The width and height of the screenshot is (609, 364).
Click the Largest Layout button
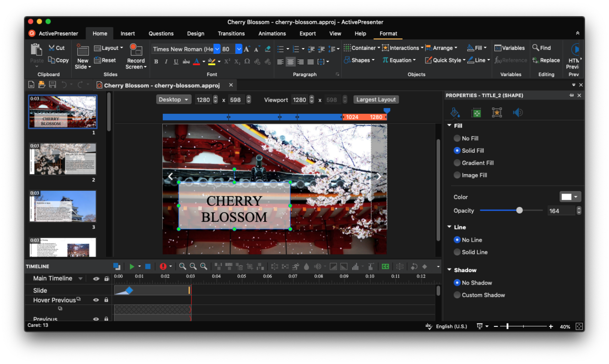tap(376, 99)
